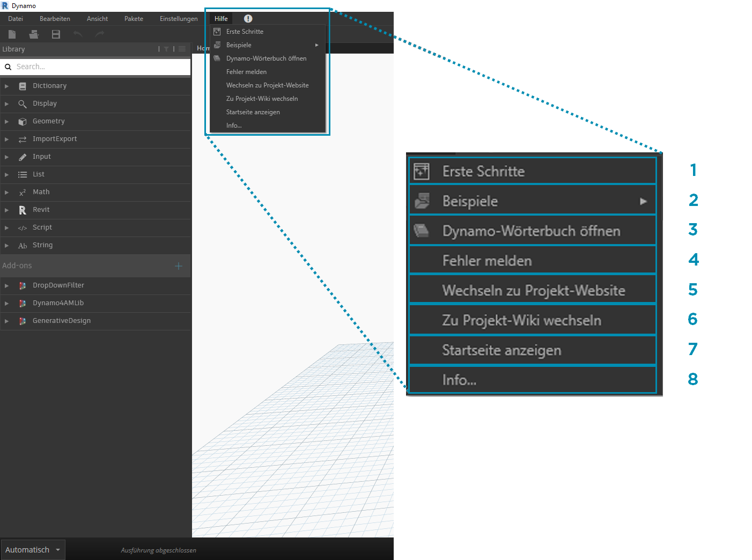Click the Display magnifier category icon

[23, 104]
